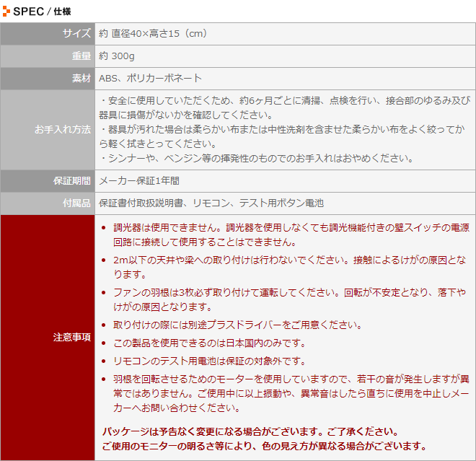Click the material value 'ABS、ポリカーボネート'
Viewport: 476px width, 461px height.
coord(150,79)
